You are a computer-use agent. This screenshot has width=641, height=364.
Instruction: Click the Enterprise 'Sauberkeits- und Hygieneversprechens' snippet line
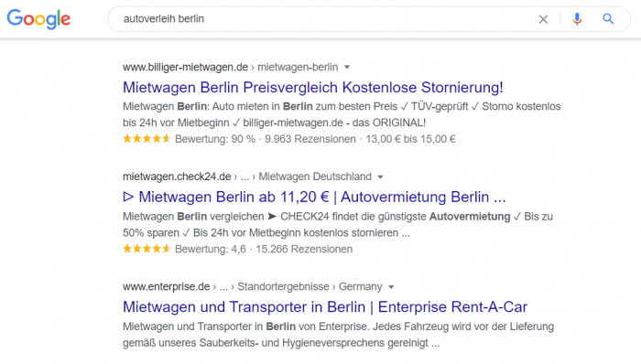point(281,343)
